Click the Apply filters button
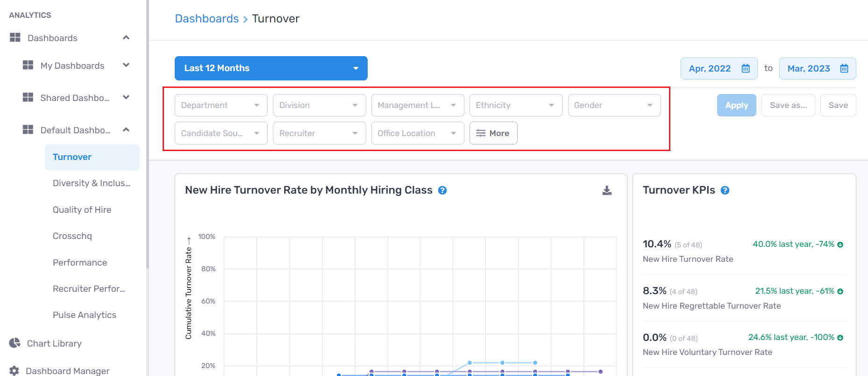This screenshot has height=376, width=868. coord(737,105)
